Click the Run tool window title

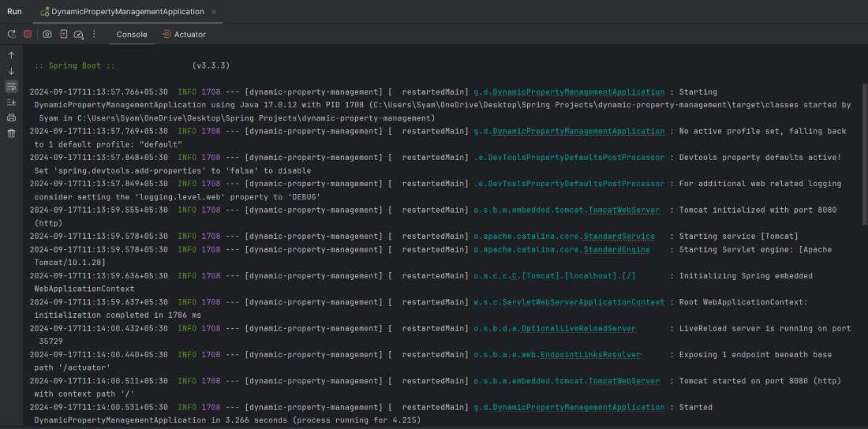click(14, 12)
